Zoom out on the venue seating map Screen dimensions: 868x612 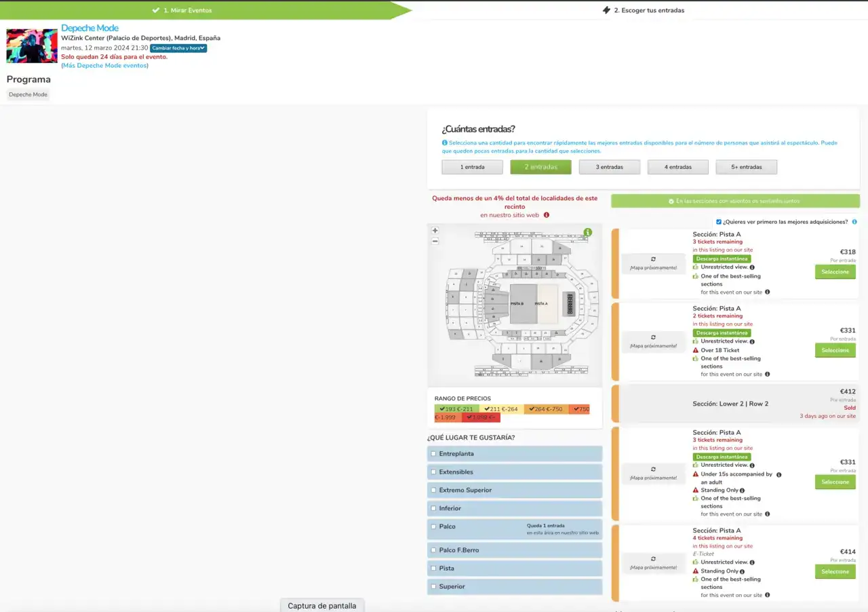[x=435, y=241]
